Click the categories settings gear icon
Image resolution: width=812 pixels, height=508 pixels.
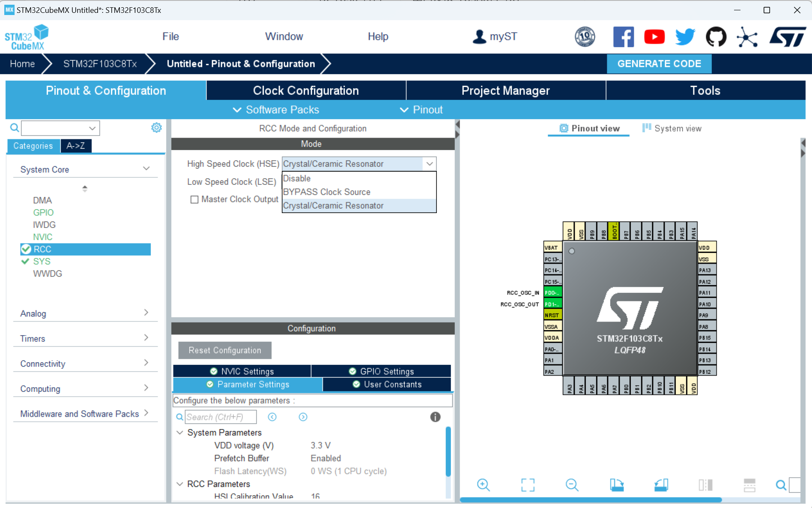(156, 128)
